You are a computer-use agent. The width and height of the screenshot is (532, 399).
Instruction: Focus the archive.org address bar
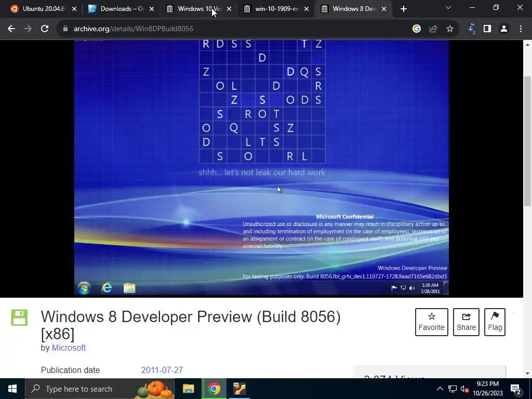coord(234,29)
